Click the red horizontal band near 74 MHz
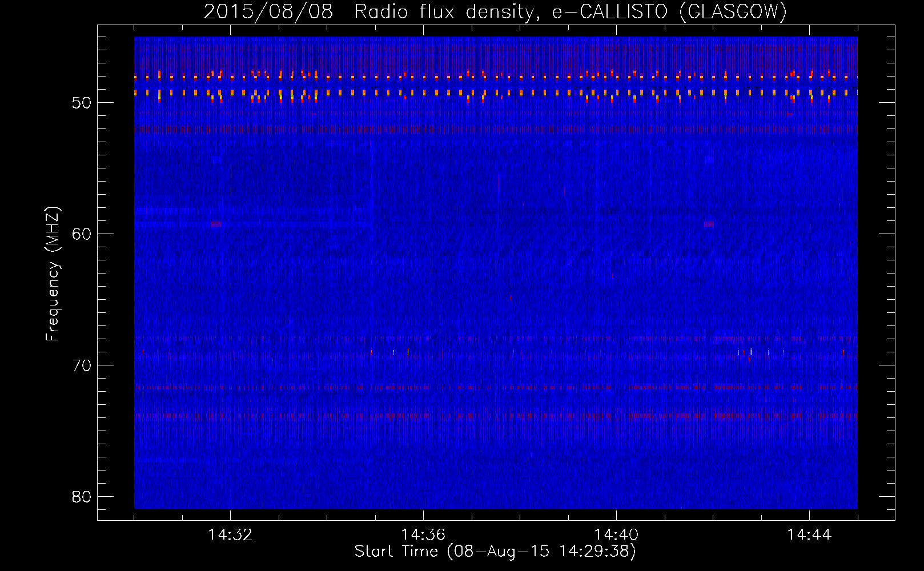924x571 pixels. 496,416
